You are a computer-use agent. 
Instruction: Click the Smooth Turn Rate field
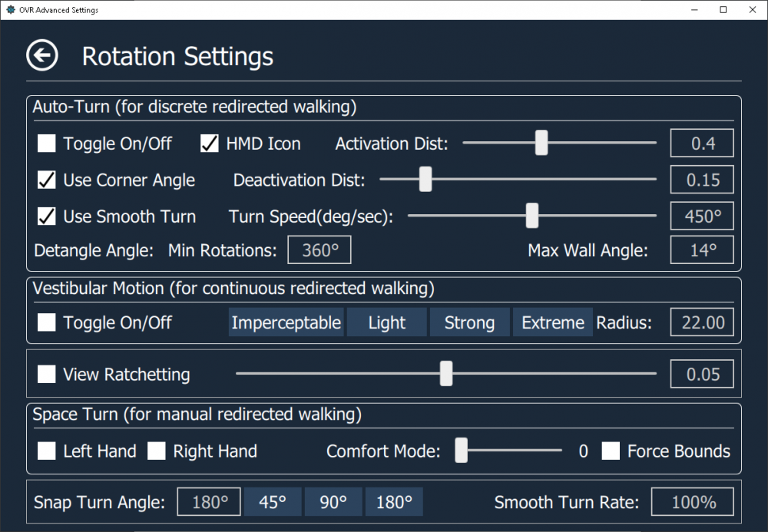click(693, 503)
